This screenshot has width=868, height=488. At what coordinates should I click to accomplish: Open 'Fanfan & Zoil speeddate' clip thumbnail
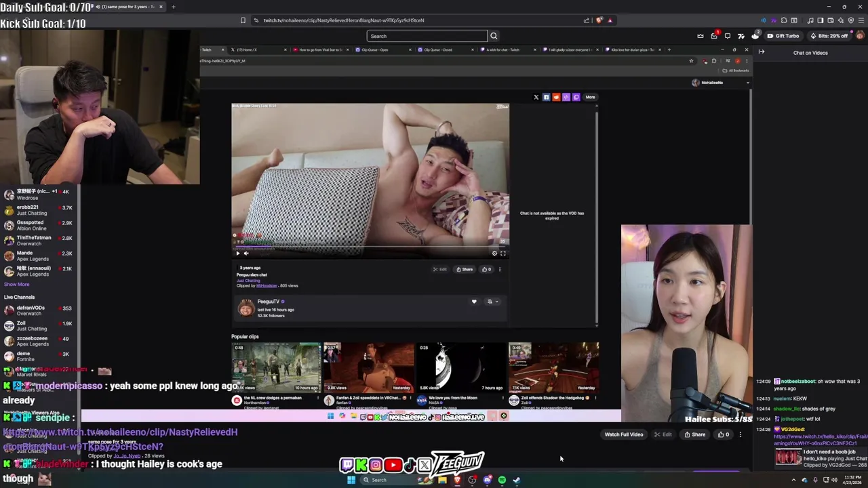tap(369, 367)
